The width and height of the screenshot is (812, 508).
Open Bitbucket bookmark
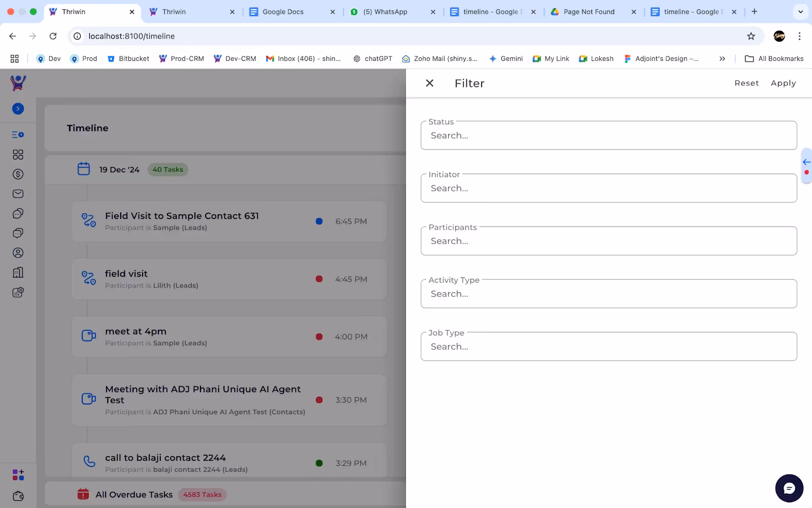pyautogui.click(x=128, y=58)
